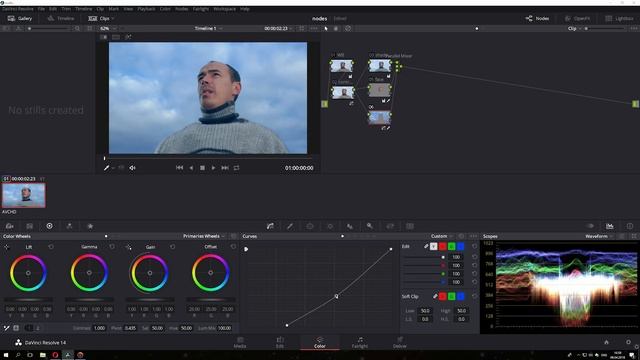The height and width of the screenshot is (360, 640).
Task: Toggle the Y luminance curve channel
Action: [433, 247]
